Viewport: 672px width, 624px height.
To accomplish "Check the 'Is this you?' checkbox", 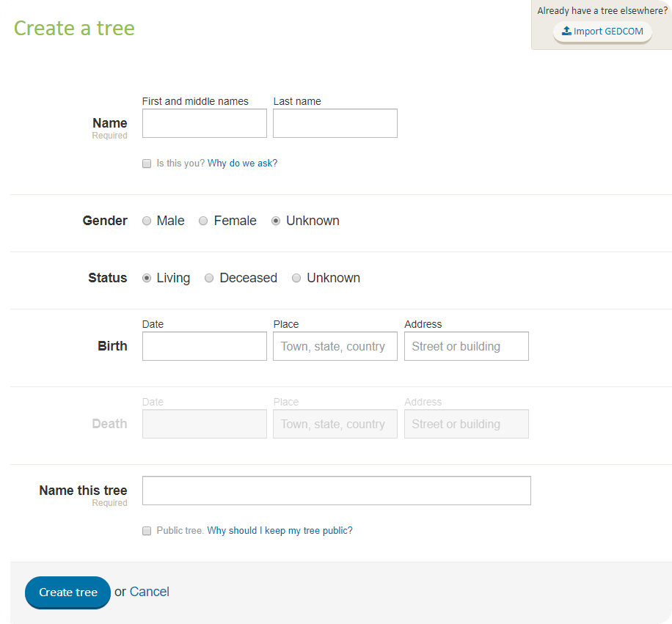I will click(x=147, y=164).
